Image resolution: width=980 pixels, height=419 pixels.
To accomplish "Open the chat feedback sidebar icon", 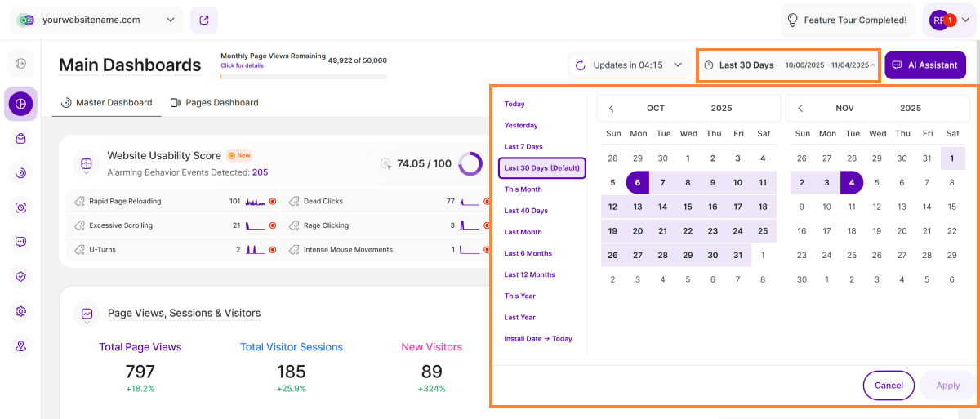I will tap(21, 242).
